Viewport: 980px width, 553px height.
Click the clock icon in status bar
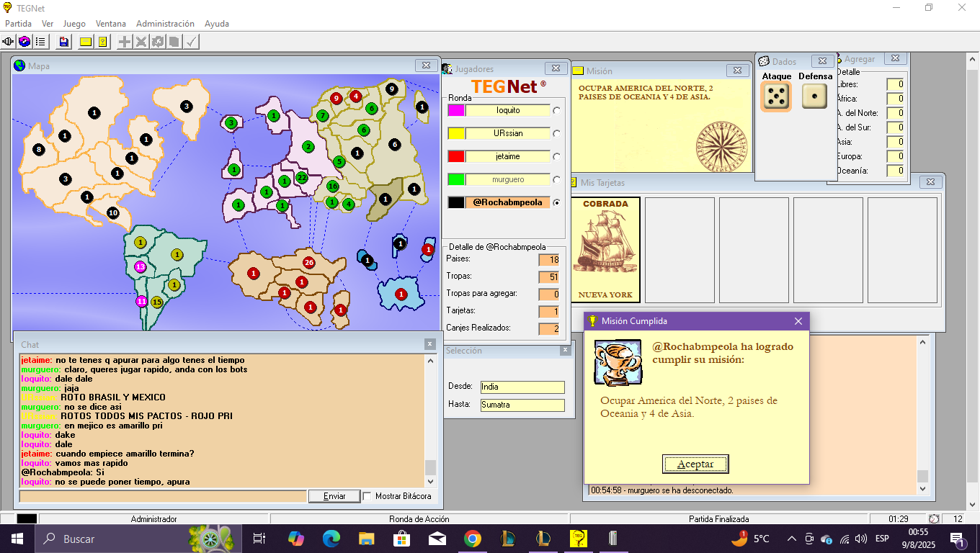[934, 518]
